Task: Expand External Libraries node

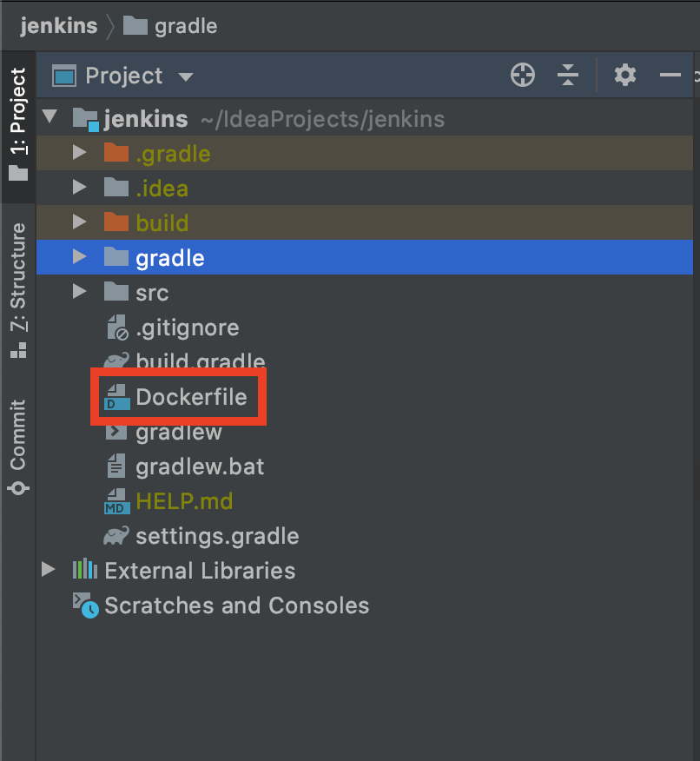Action: click(48, 569)
